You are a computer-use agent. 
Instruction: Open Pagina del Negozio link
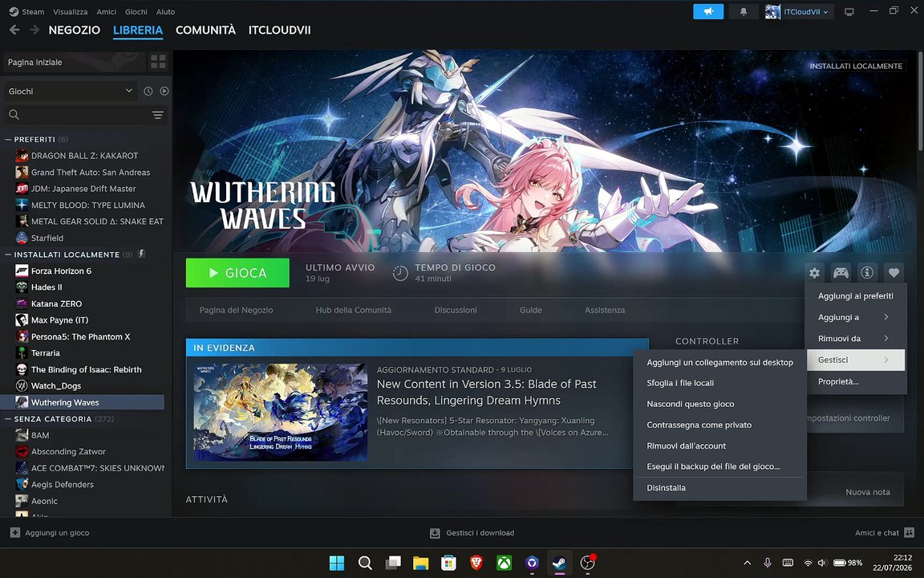click(236, 310)
